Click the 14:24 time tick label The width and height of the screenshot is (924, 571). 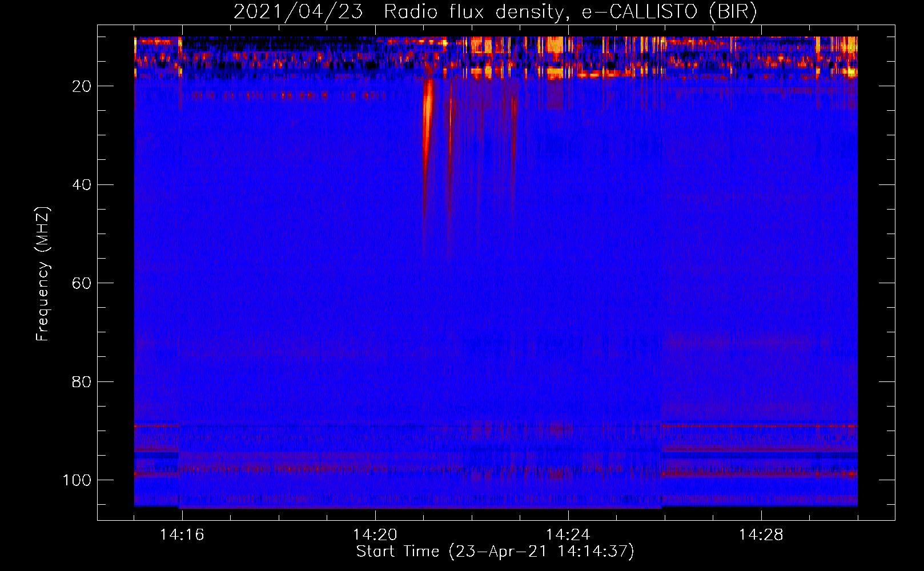tap(568, 535)
